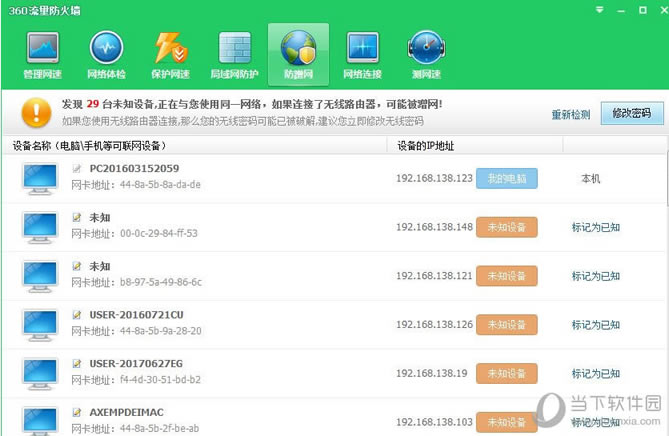Edit name icon for AXEMPDEIMAC

[x=76, y=412]
